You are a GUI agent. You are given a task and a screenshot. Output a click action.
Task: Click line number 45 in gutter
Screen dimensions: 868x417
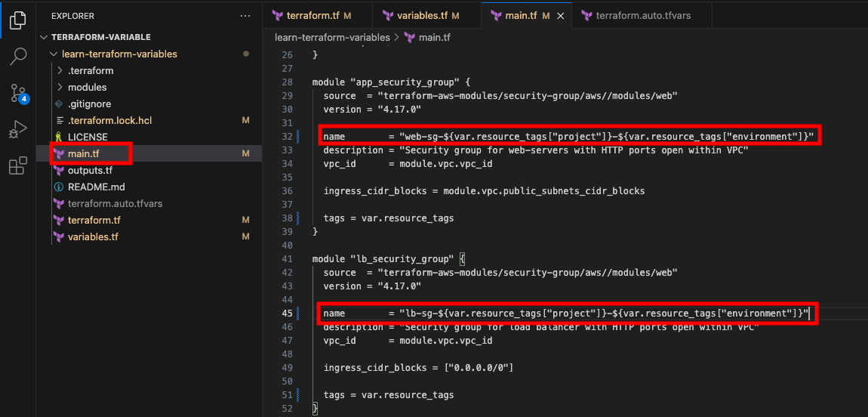[x=287, y=313]
